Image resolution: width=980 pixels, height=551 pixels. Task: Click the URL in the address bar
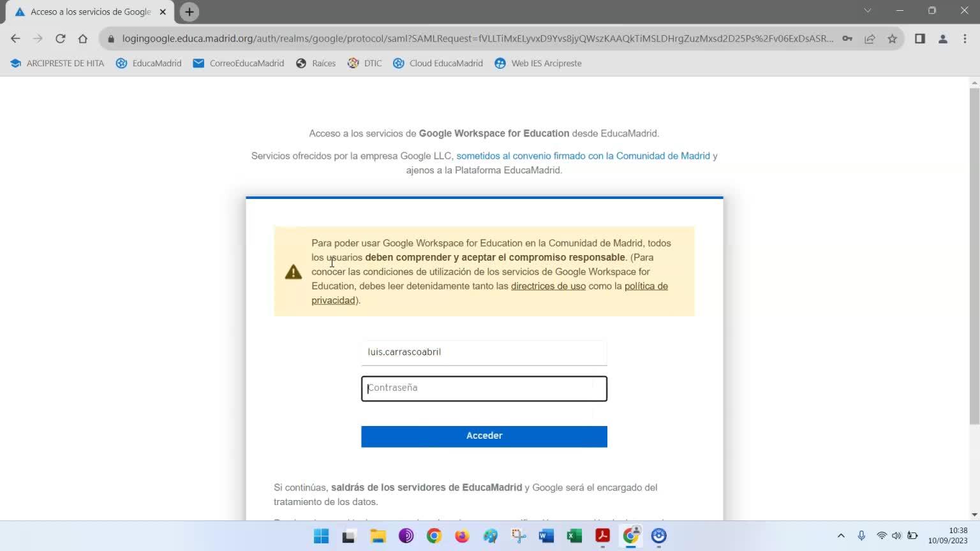[478, 38]
